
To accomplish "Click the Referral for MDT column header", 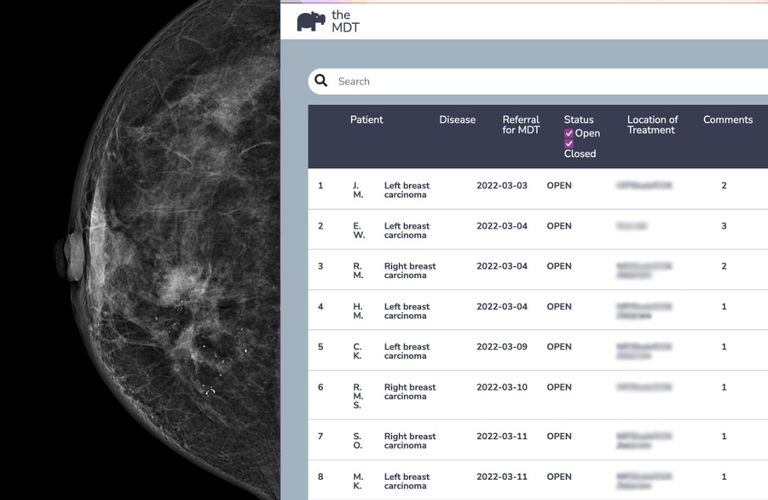I will (x=521, y=125).
